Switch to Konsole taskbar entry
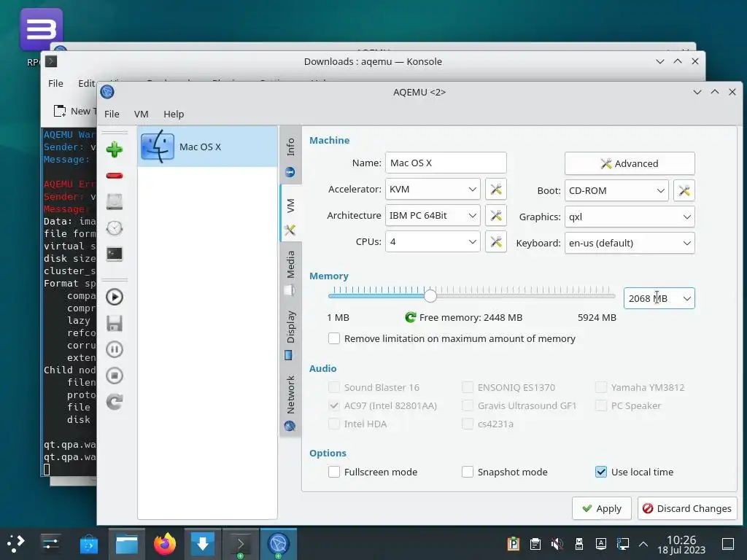 click(241, 544)
